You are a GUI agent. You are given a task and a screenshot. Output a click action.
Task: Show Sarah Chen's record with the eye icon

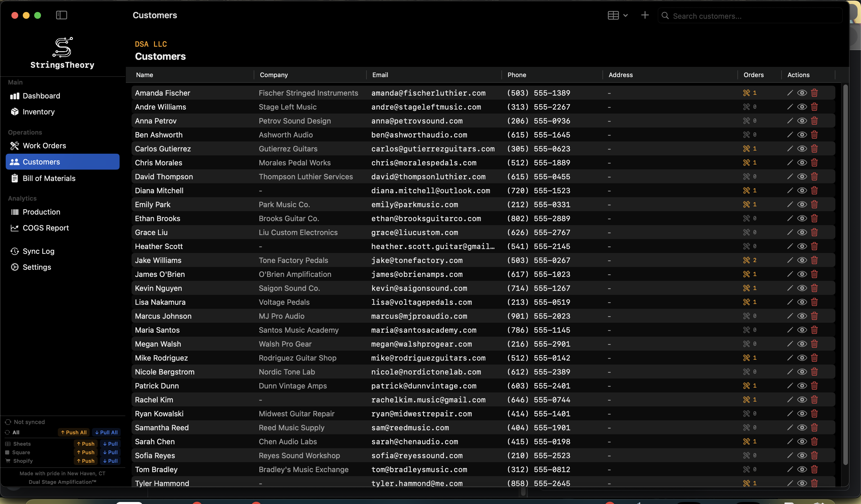(x=802, y=441)
